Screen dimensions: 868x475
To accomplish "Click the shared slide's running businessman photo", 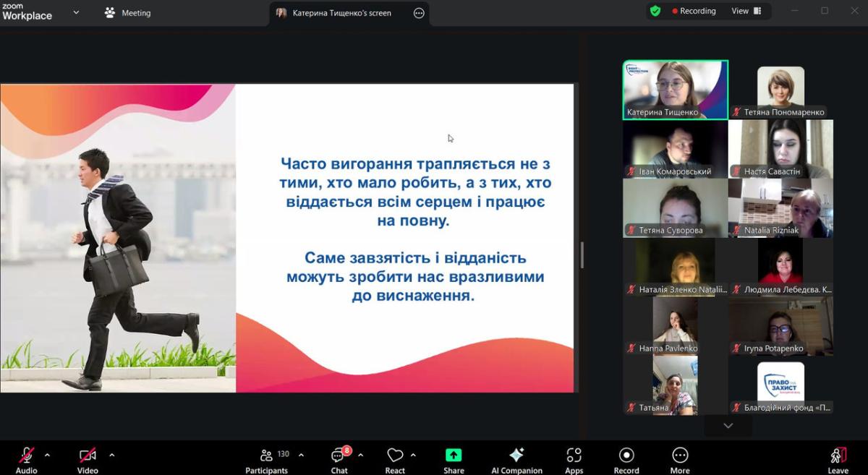I will [x=118, y=238].
